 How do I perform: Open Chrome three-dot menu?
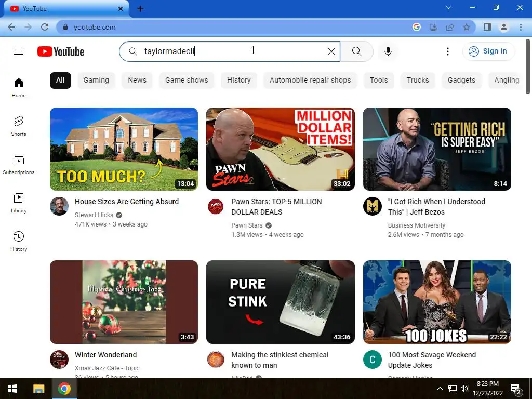521,27
